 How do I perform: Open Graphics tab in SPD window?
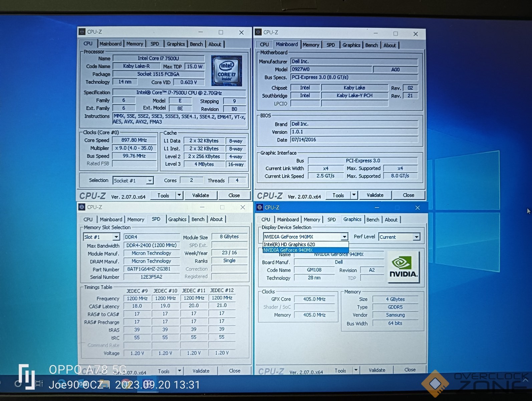[177, 219]
